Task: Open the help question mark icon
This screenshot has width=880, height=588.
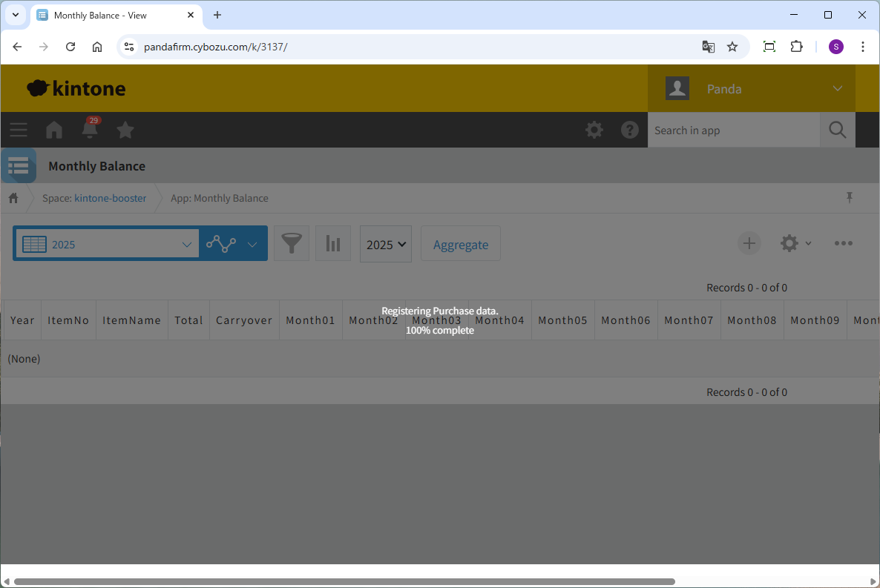Action: (630, 131)
